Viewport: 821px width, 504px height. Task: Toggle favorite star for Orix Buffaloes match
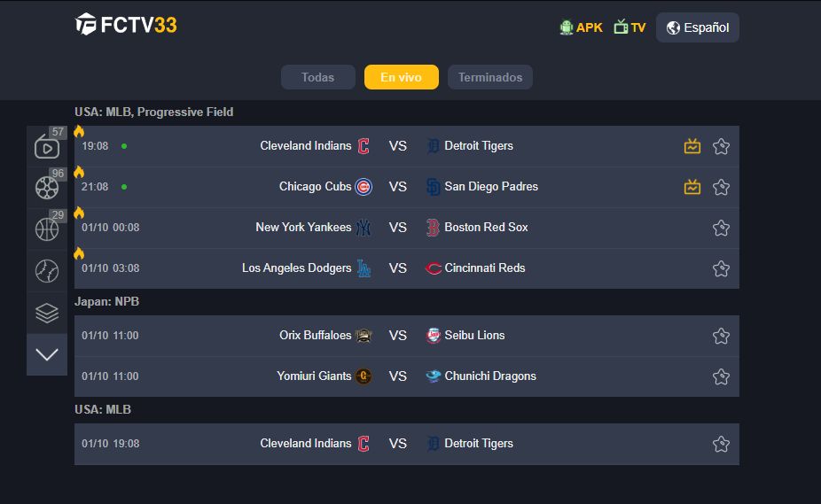point(721,336)
